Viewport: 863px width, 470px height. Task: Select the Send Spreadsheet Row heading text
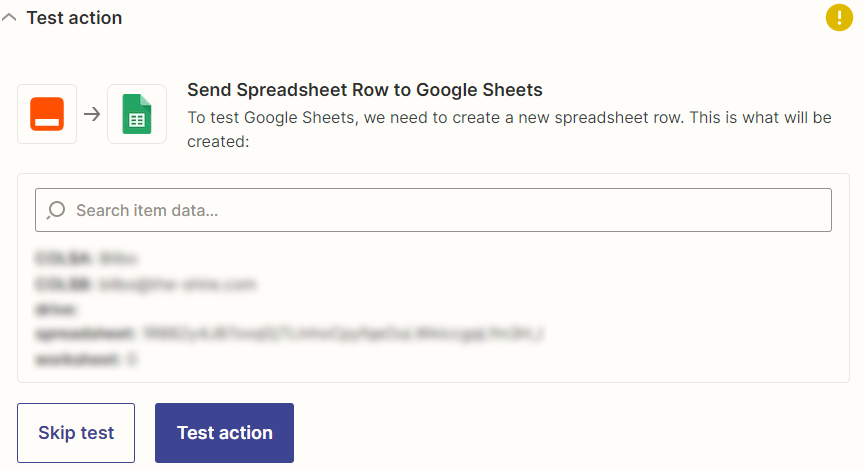364,90
